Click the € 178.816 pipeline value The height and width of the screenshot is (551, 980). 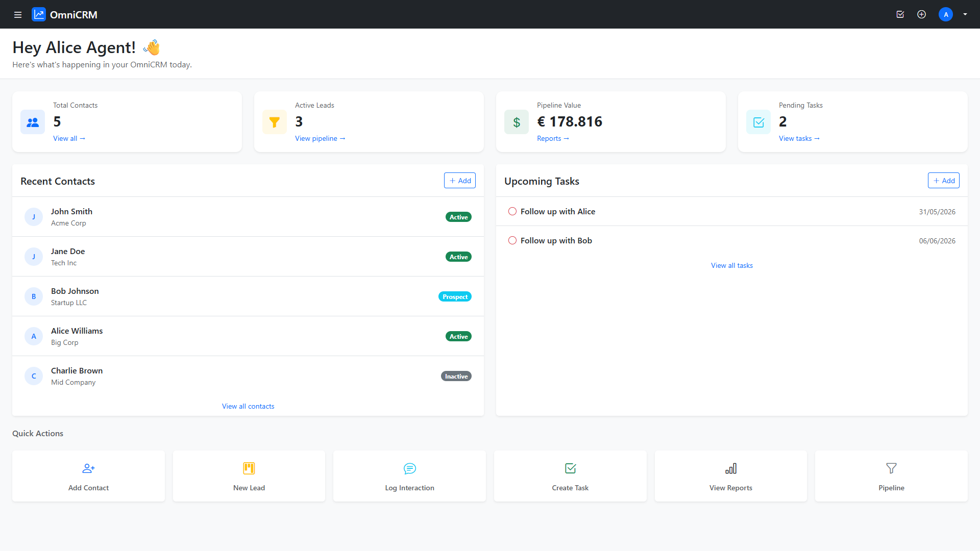pos(570,121)
